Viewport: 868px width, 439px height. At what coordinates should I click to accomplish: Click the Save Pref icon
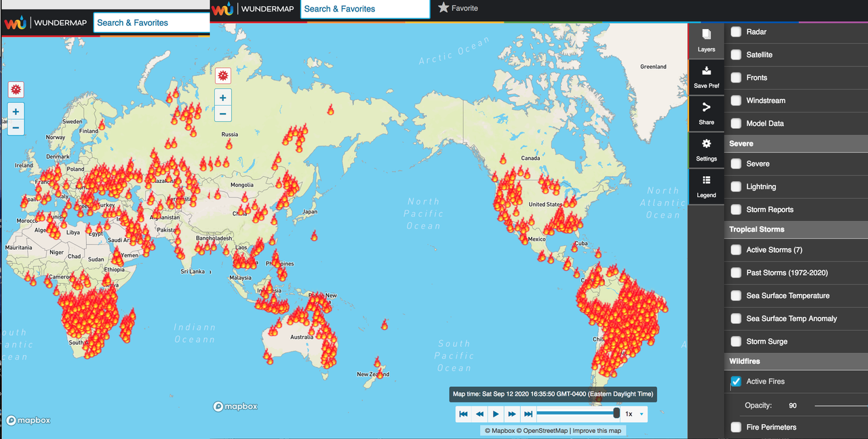706,71
